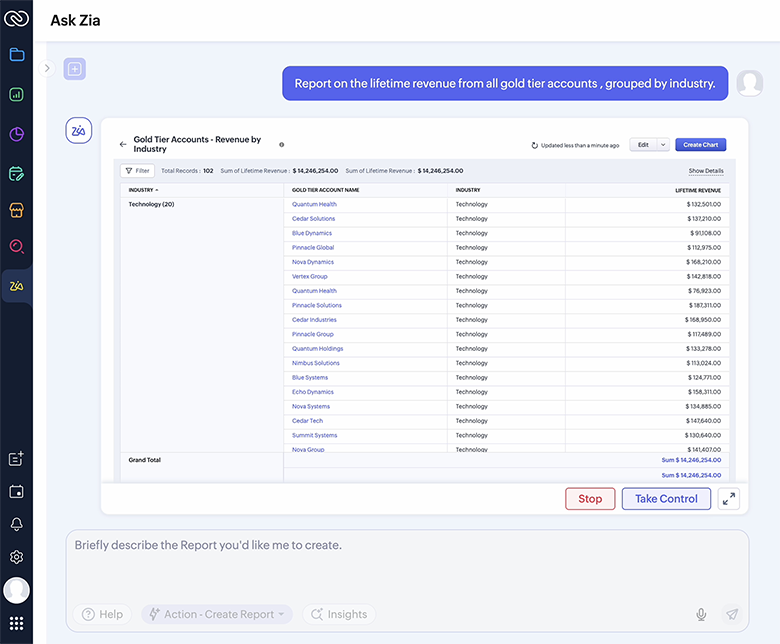Click the Insights button
780x644 pixels.
(339, 614)
